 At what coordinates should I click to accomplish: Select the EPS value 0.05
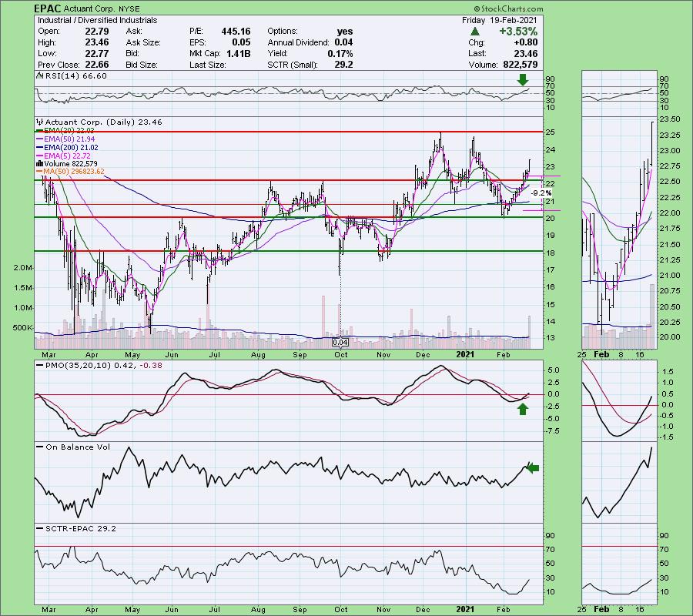(x=241, y=42)
